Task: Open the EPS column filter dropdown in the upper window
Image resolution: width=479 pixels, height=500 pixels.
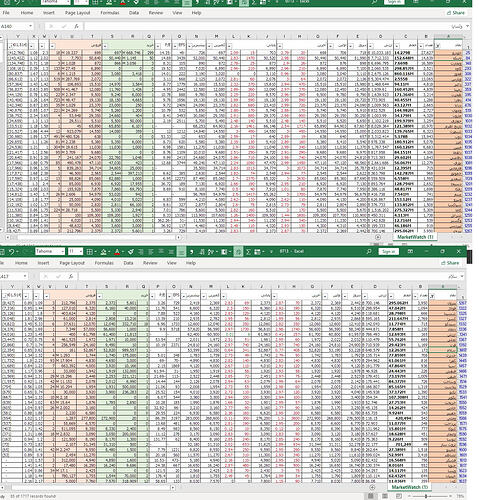Action: coord(174,46)
